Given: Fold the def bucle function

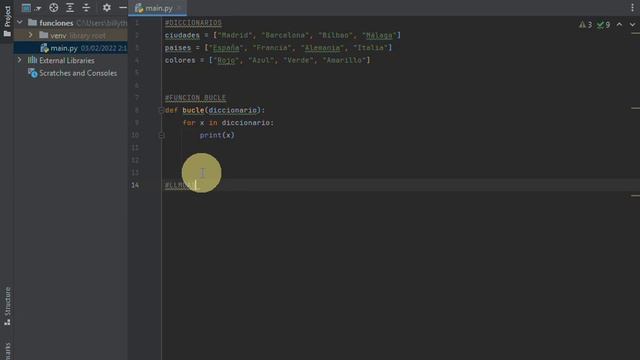Looking at the screenshot, I should point(161,110).
